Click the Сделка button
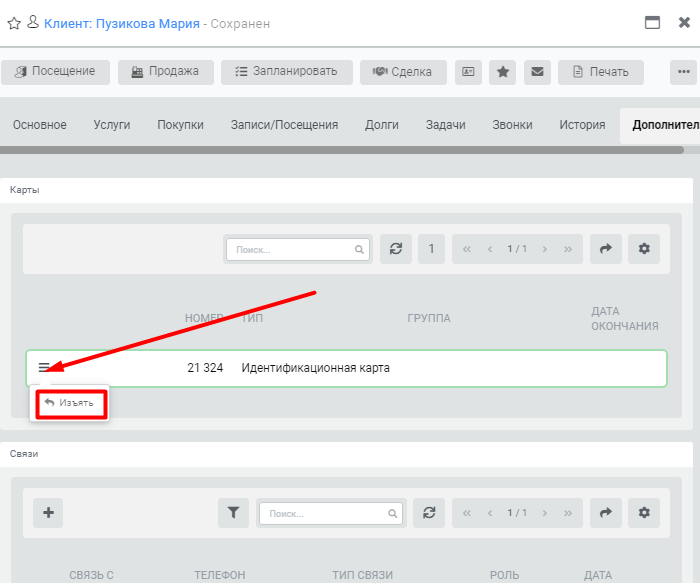 click(403, 72)
